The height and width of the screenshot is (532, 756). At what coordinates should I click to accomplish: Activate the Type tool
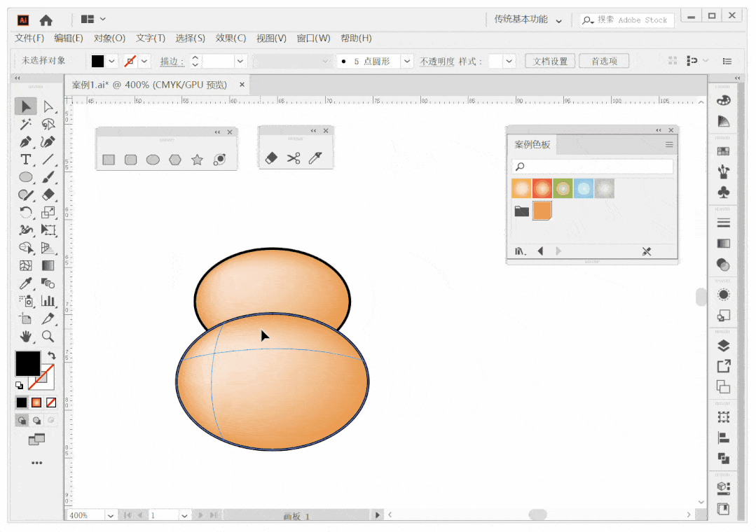pyautogui.click(x=25, y=160)
